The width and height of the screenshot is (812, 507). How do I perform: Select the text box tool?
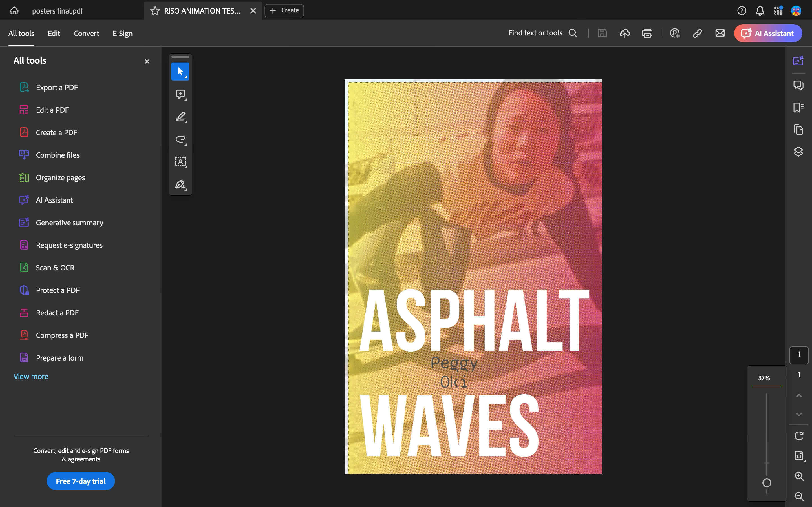(x=180, y=162)
